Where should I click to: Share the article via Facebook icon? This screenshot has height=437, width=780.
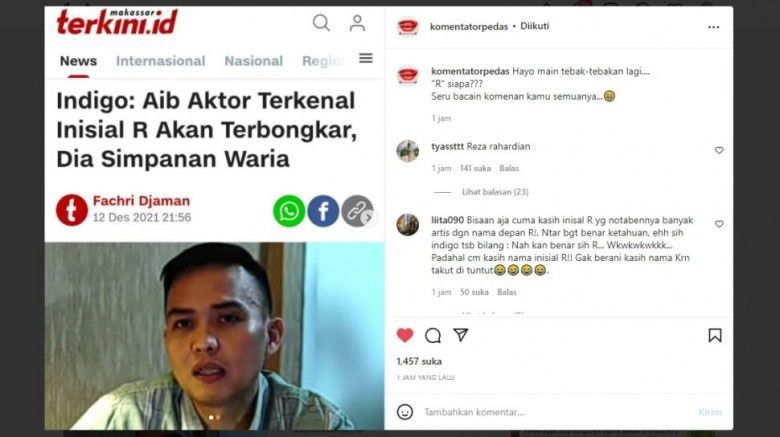click(x=323, y=211)
